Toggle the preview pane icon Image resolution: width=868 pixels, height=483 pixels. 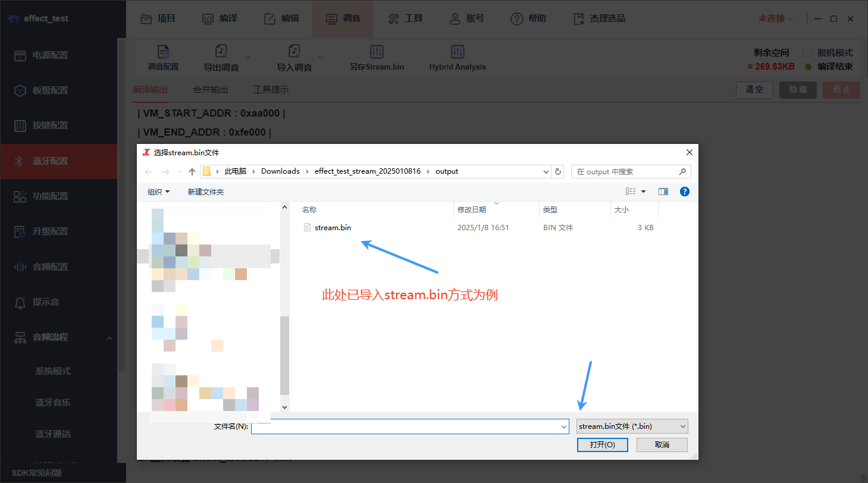click(663, 192)
